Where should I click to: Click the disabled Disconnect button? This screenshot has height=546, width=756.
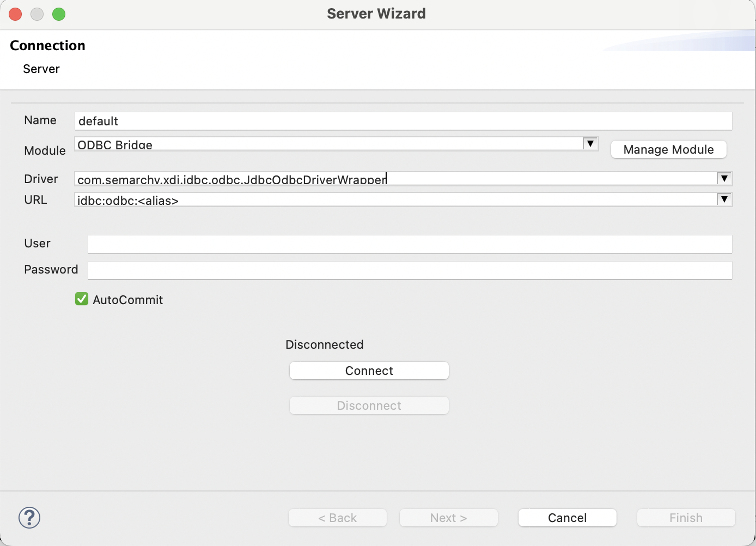tap(369, 405)
